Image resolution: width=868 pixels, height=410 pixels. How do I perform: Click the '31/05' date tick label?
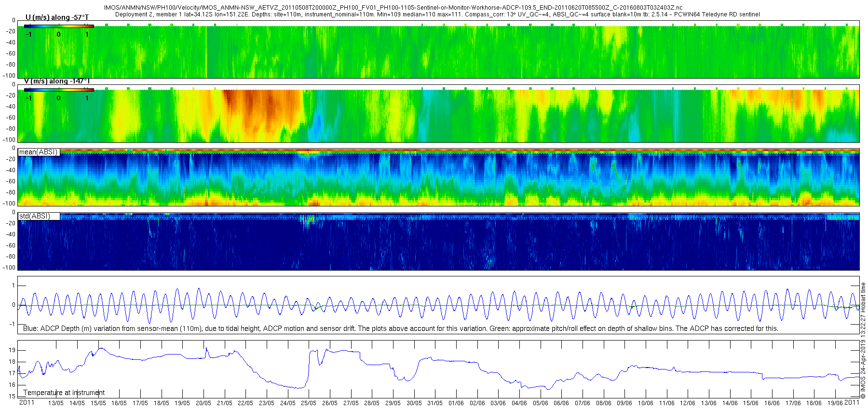(435, 403)
